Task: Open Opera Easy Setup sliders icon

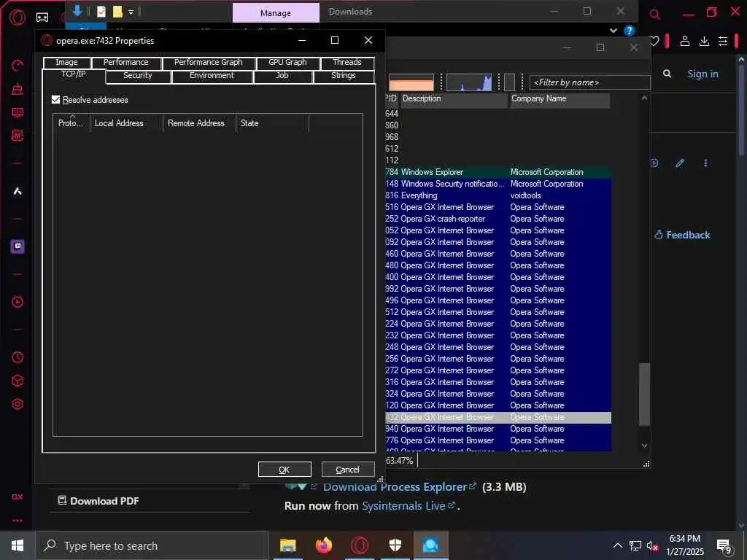Action: (723, 42)
